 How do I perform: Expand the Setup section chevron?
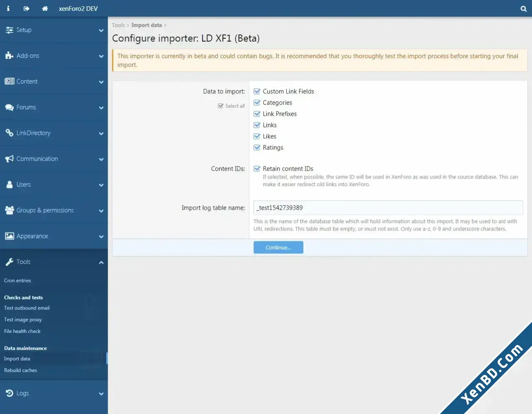coord(101,30)
